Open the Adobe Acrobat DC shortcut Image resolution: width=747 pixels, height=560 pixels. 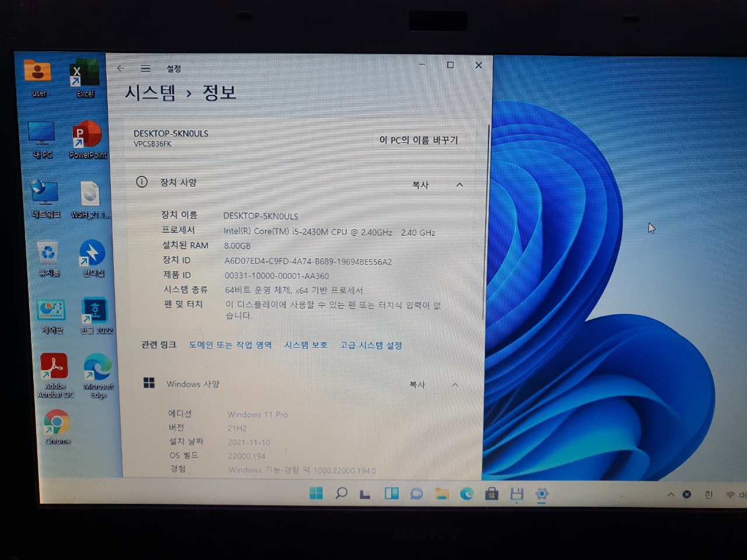pos(55,375)
